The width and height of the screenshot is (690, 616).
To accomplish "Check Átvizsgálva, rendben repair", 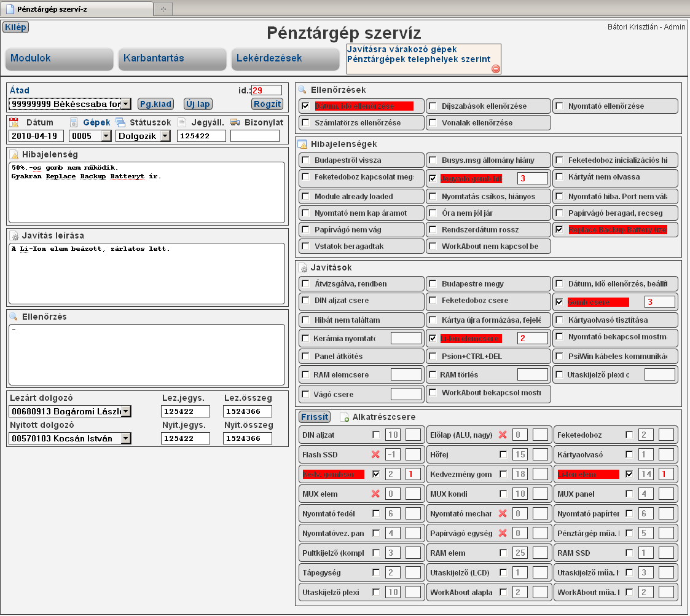I will click(305, 284).
